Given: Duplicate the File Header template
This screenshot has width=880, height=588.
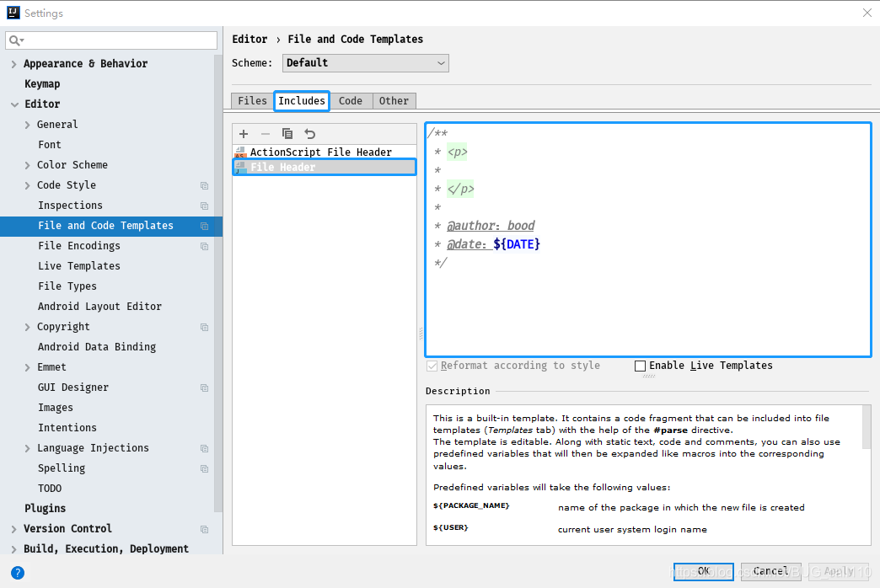Looking at the screenshot, I should (x=286, y=133).
